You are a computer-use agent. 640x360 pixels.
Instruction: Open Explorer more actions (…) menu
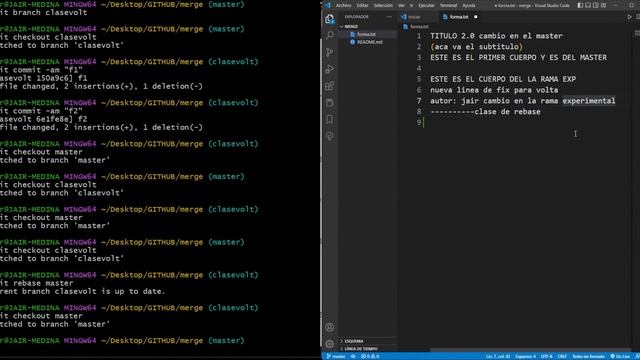[x=389, y=17]
